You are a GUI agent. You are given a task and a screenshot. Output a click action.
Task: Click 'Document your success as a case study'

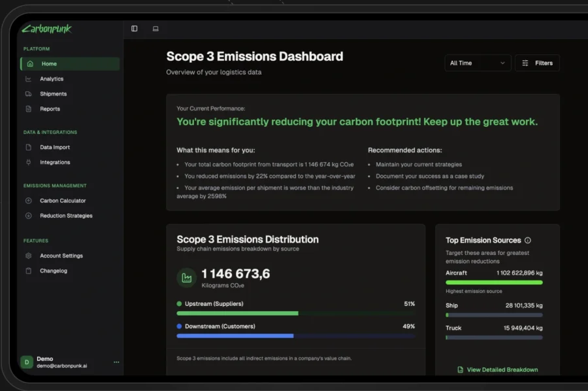point(430,176)
